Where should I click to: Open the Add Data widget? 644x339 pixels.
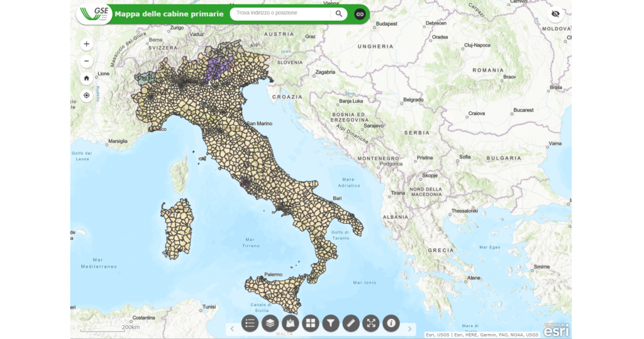click(x=291, y=323)
